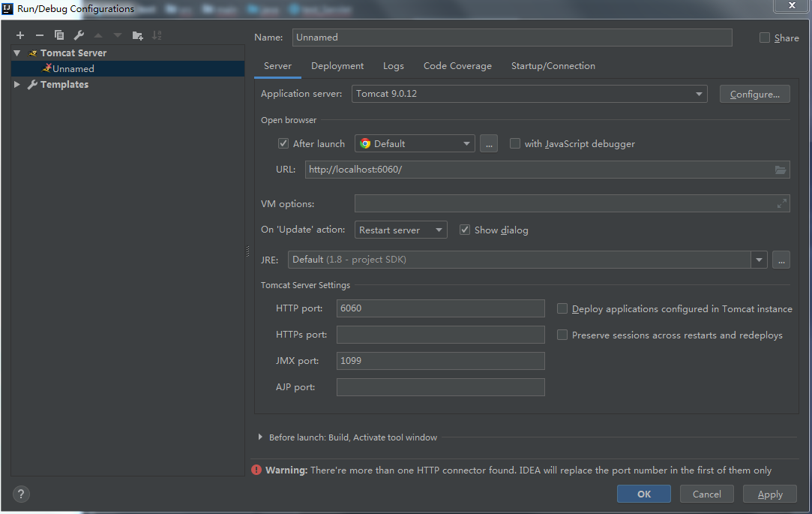
Task: Close the Run/Debug Configurations dialog
Action: pyautogui.click(x=792, y=5)
